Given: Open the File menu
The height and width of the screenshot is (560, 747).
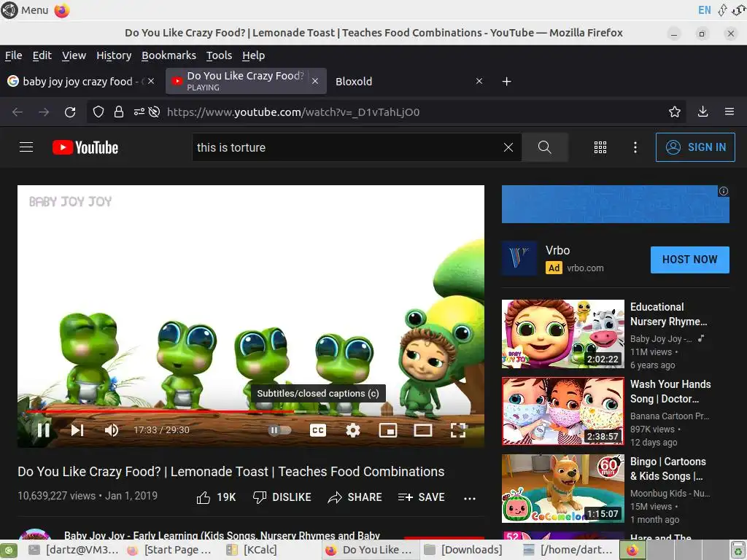Looking at the screenshot, I should pyautogui.click(x=13, y=55).
